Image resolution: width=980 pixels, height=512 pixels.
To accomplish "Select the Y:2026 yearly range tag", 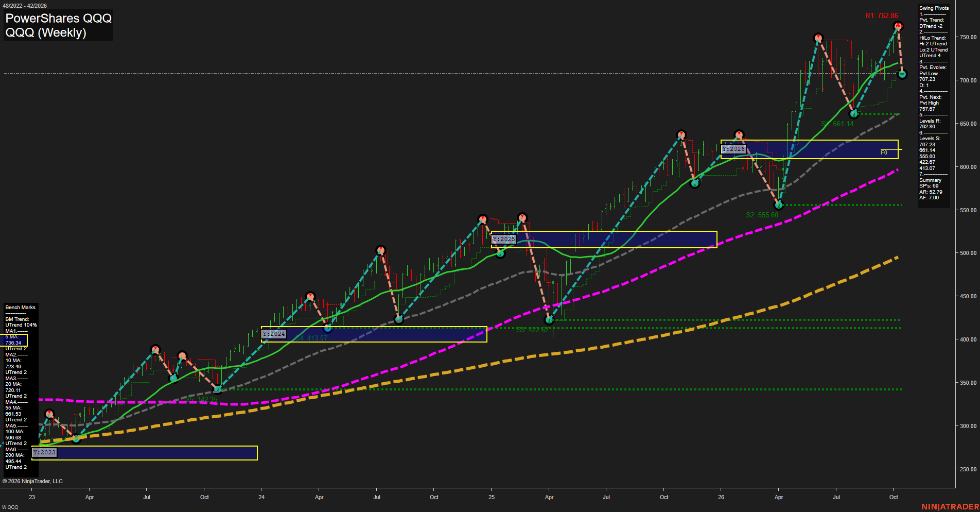I will click(733, 149).
